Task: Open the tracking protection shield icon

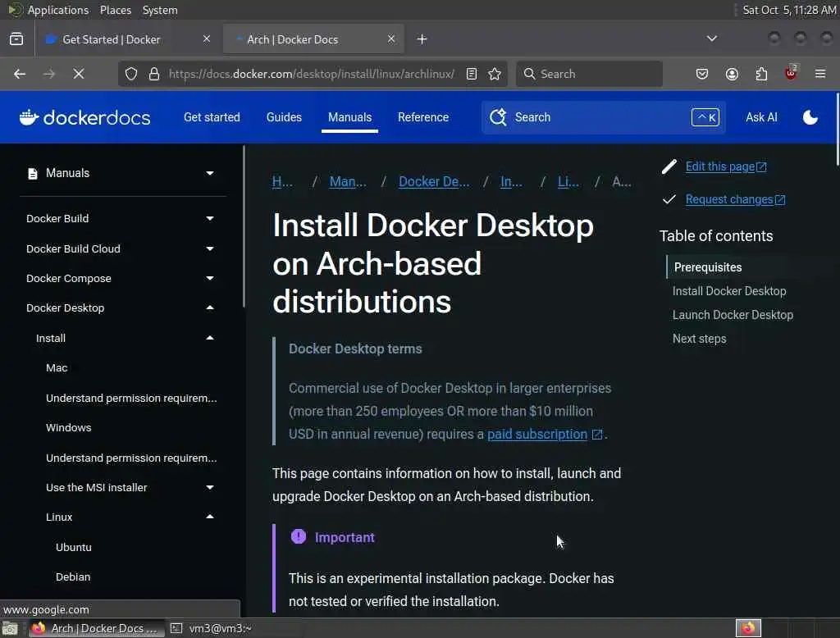Action: click(x=131, y=74)
